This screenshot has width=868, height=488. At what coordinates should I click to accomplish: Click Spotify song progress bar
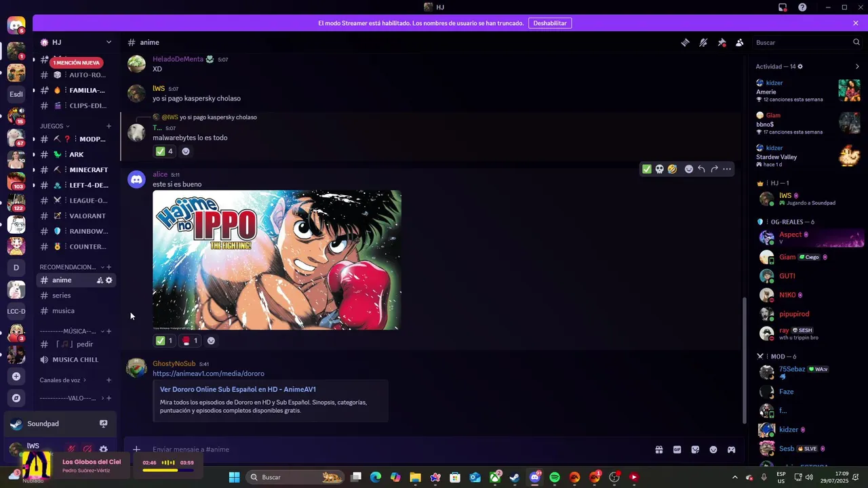tap(168, 470)
